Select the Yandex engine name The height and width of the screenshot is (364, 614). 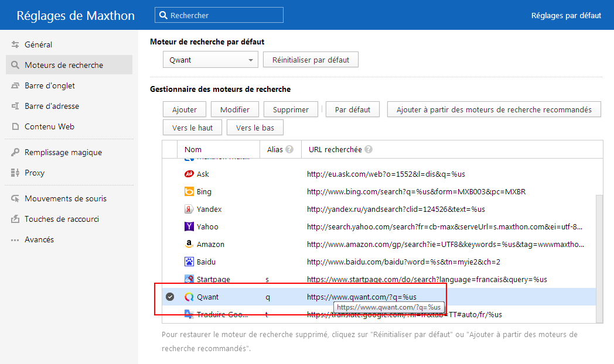209,209
